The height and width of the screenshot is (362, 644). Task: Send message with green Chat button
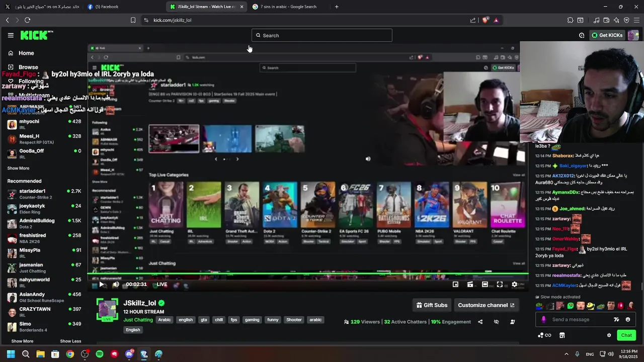coord(626,335)
